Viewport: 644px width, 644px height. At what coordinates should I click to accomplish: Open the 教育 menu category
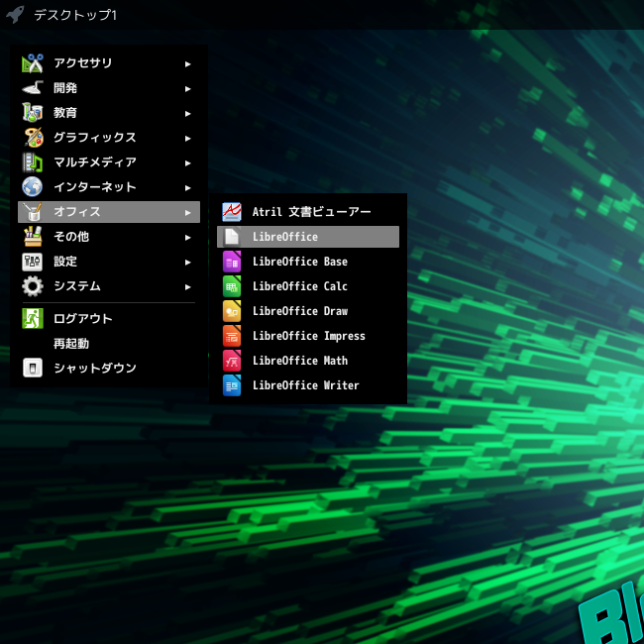pyautogui.click(x=109, y=113)
